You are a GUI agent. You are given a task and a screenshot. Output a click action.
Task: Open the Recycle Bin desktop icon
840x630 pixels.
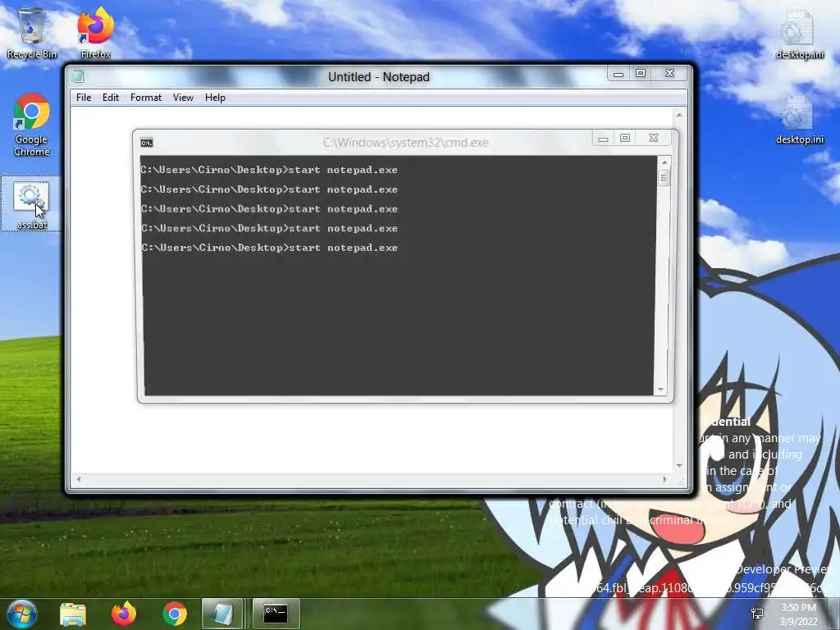[32, 33]
